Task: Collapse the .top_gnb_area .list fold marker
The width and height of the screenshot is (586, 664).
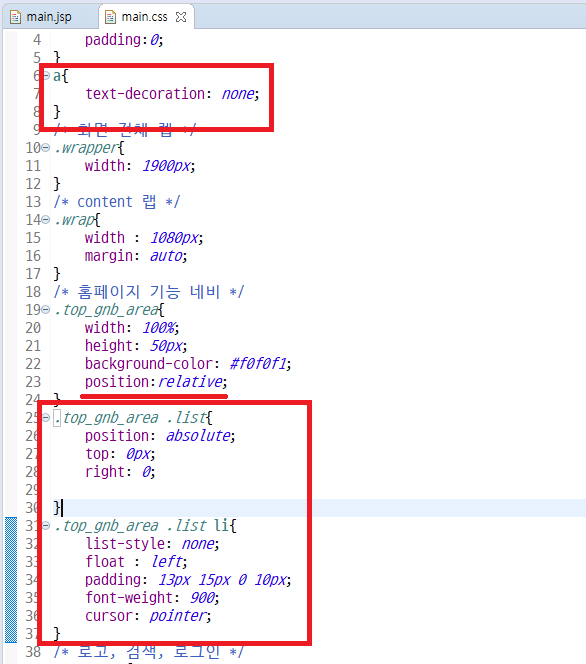Action: pos(46,418)
